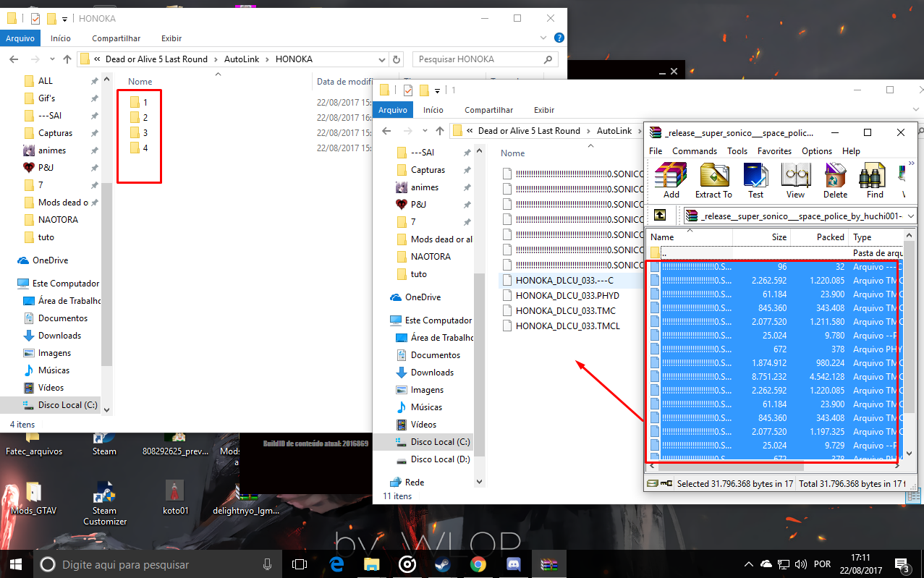924x578 pixels.
Task: Open the Options menu in WinRAR
Action: (817, 151)
